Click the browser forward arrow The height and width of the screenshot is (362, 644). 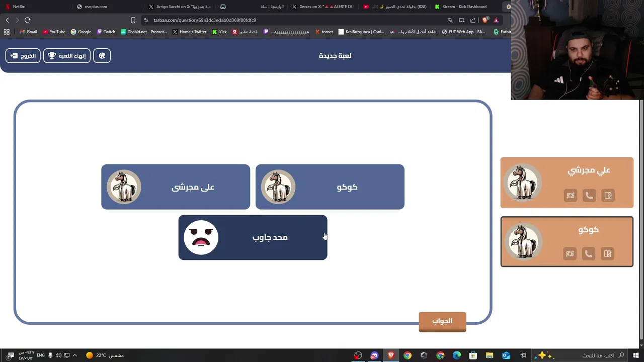point(17,20)
